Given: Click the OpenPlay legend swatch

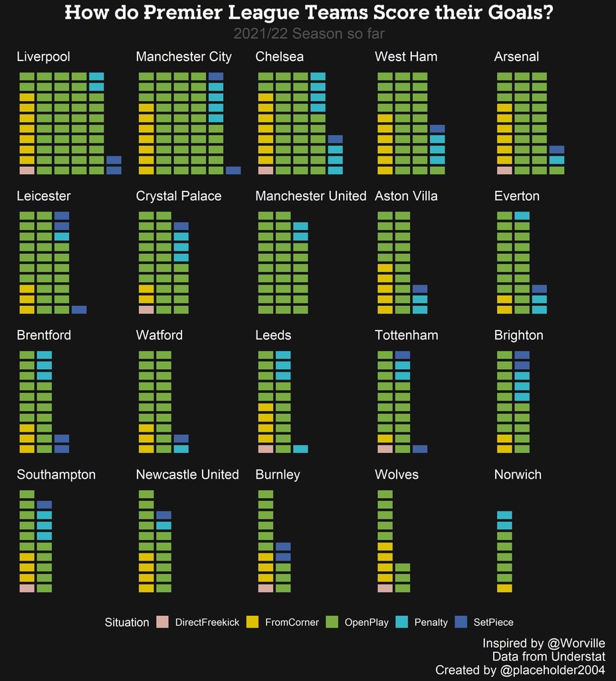Looking at the screenshot, I should point(332,622).
